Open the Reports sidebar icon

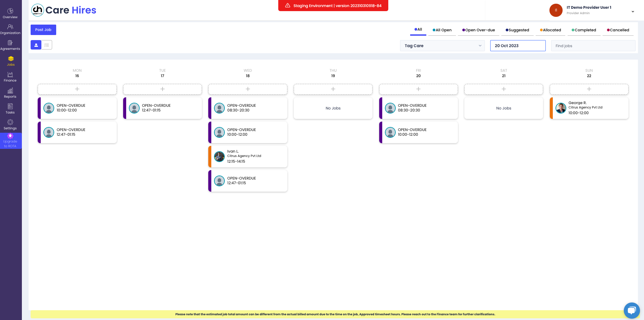[x=10, y=91]
